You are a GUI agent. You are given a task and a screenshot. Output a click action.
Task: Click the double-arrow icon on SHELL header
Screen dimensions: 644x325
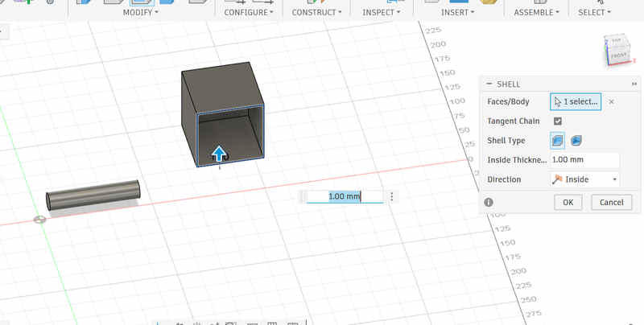(x=634, y=84)
